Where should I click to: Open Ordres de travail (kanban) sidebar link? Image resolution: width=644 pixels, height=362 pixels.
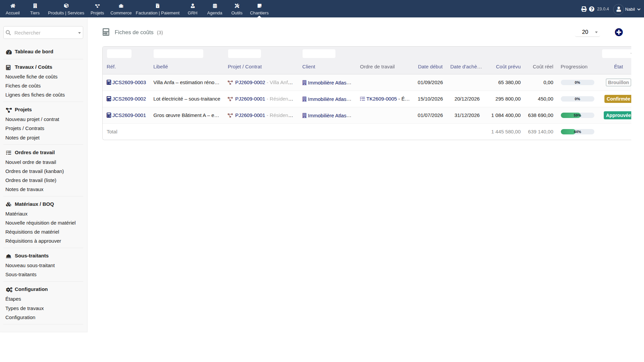(35, 171)
